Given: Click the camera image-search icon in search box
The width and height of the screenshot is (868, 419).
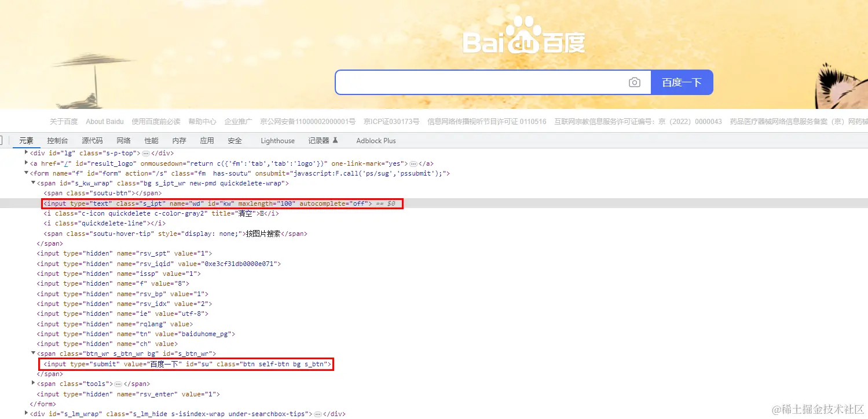Looking at the screenshot, I should 635,82.
